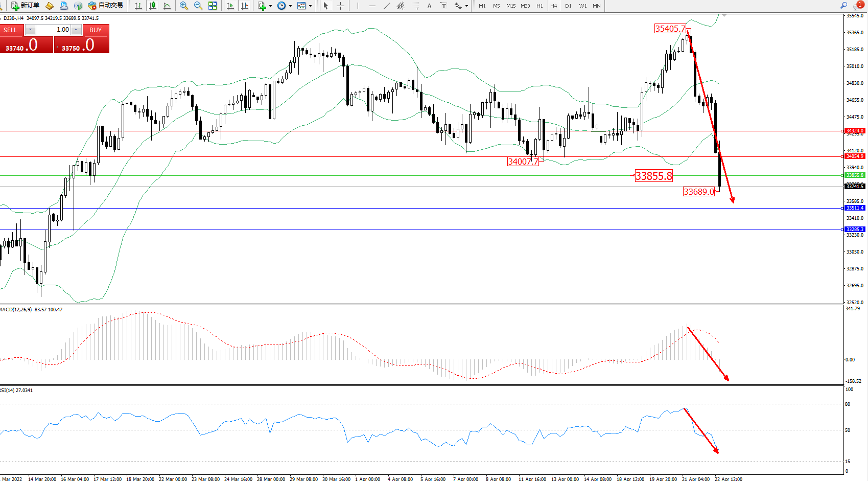Increase lot volume with up arrow
This screenshot has height=481, width=868.
(76, 30)
